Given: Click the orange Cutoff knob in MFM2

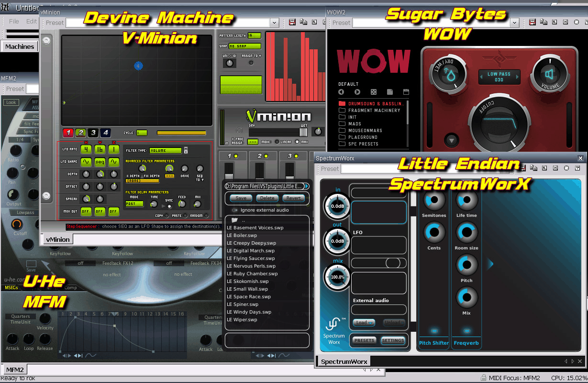Looking at the screenshot, I should [x=17, y=224].
